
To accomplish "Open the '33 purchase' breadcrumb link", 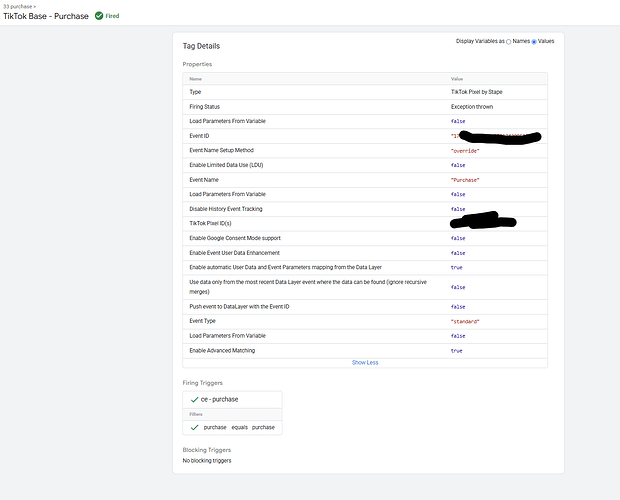I will point(18,6).
